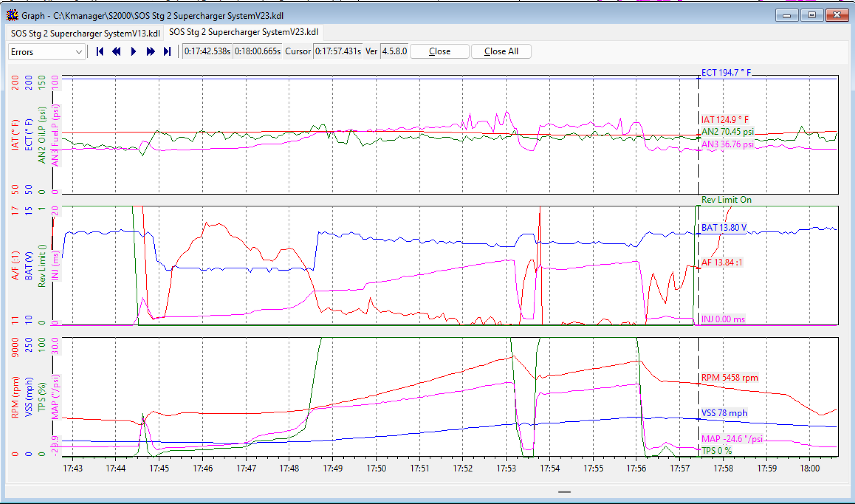Click the Close All button
855x504 pixels.
(x=501, y=51)
